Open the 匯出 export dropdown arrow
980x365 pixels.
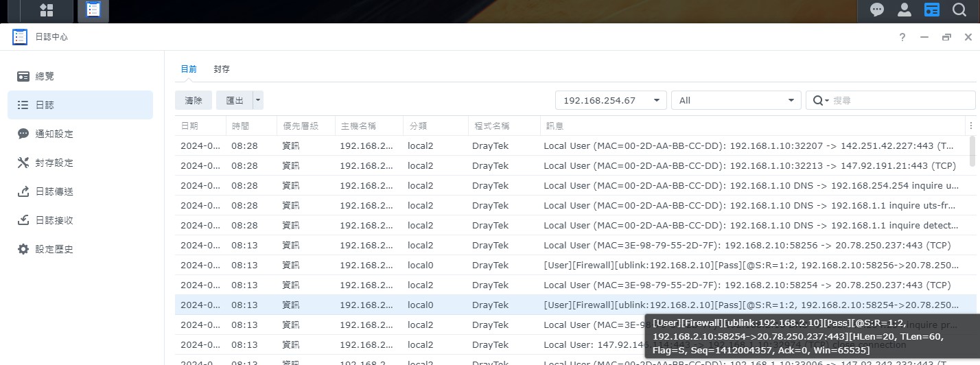[258, 100]
